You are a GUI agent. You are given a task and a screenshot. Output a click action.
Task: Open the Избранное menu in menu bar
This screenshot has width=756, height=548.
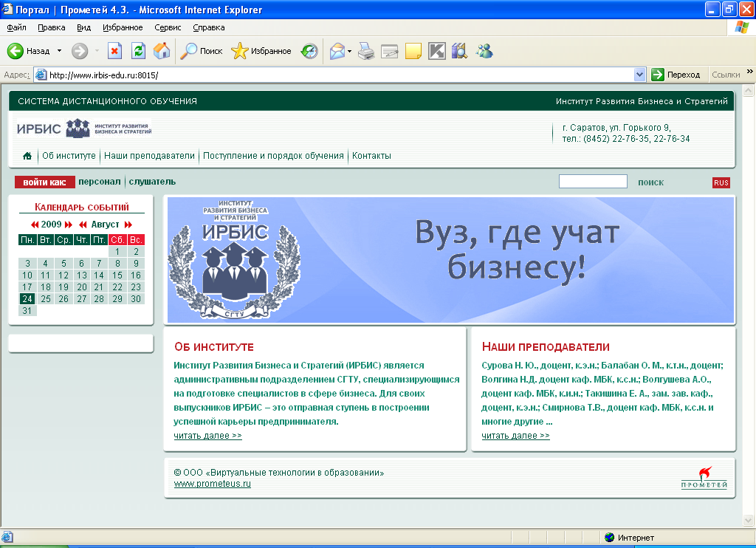click(x=123, y=27)
